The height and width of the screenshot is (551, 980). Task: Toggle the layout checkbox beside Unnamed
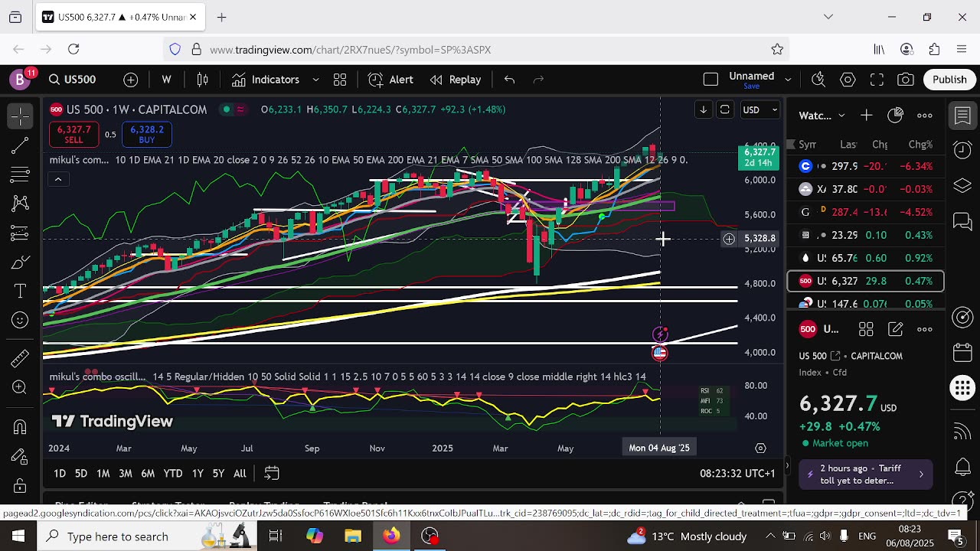coord(710,80)
